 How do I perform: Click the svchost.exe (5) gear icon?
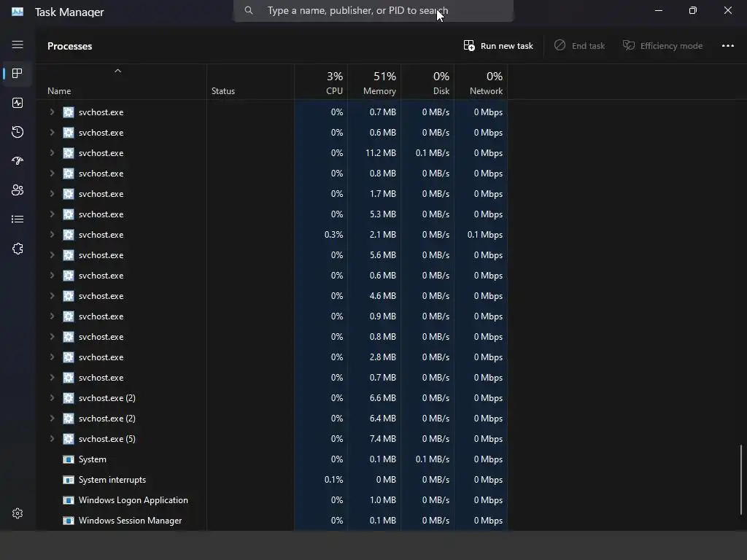pos(69,439)
